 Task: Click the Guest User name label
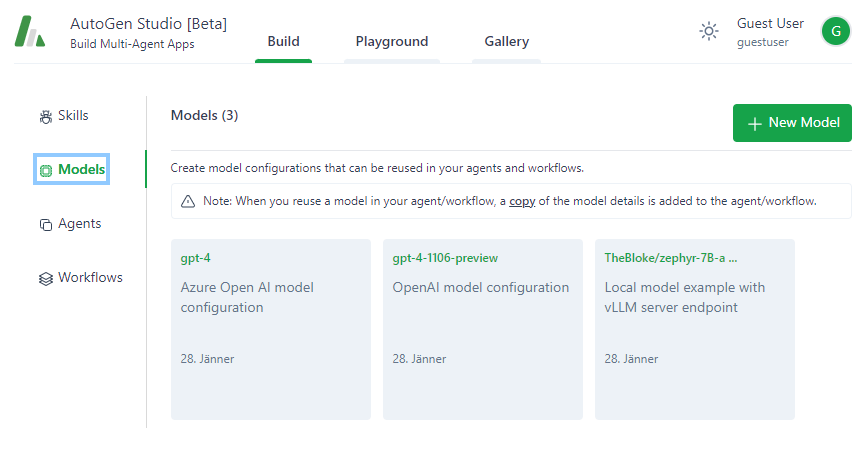[770, 24]
